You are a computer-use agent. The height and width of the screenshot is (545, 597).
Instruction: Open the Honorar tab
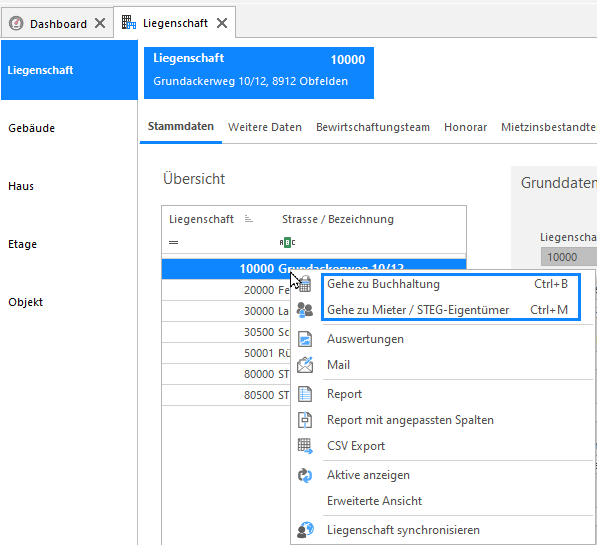465,127
